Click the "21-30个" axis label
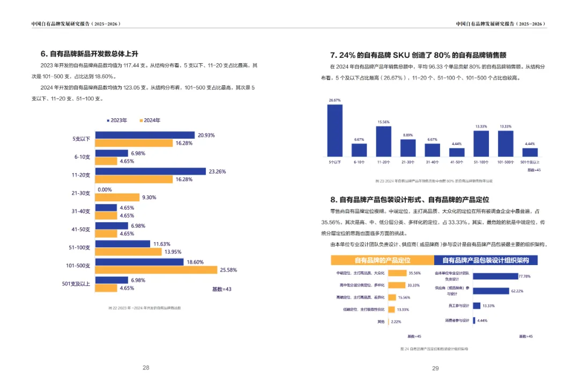This screenshot has height=392, width=579. (x=407, y=162)
